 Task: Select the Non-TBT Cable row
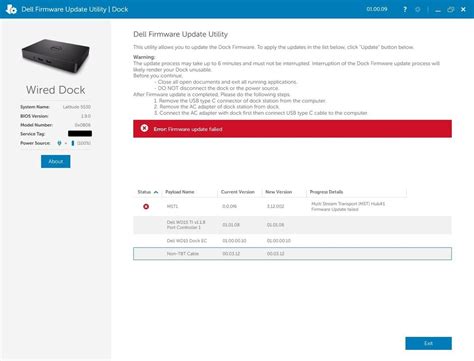pos(292,254)
